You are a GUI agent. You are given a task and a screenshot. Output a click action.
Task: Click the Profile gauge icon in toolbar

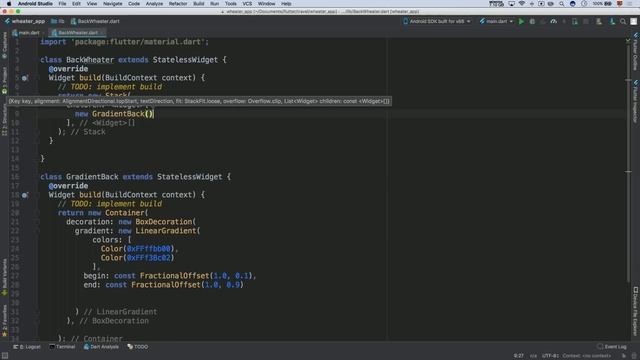[553, 21]
